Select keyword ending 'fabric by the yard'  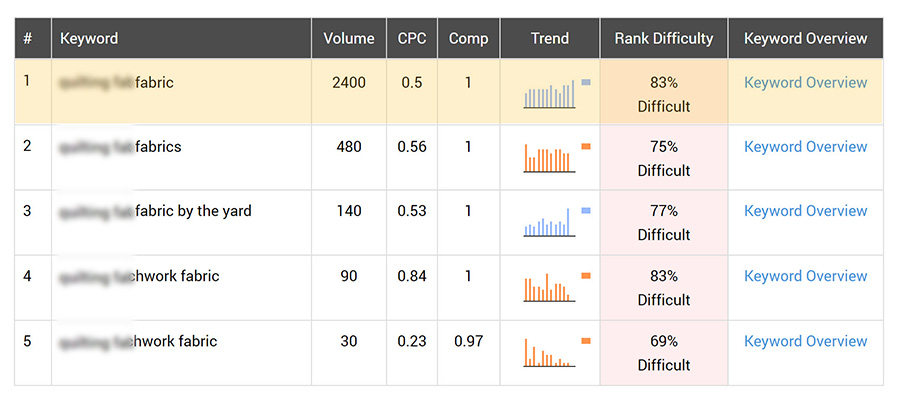[156, 211]
